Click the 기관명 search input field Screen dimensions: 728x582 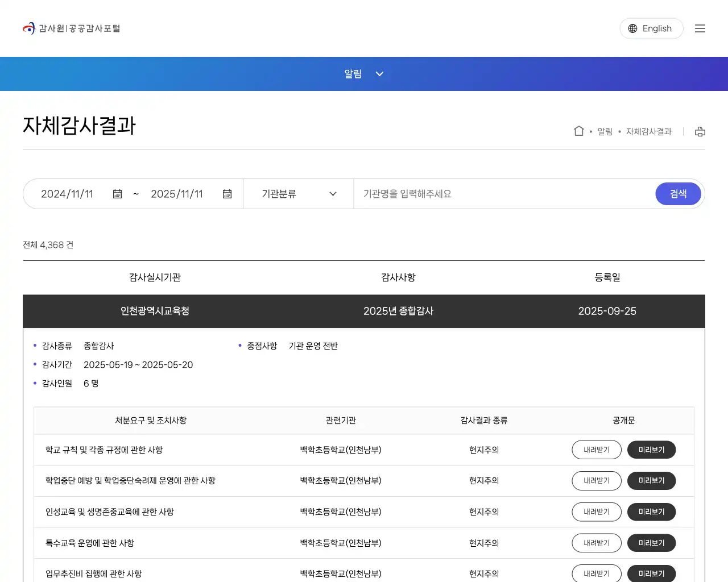[500, 194]
